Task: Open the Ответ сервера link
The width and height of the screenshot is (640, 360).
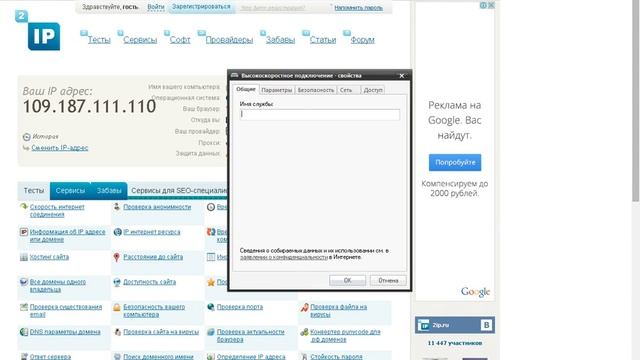Action: tap(50, 357)
